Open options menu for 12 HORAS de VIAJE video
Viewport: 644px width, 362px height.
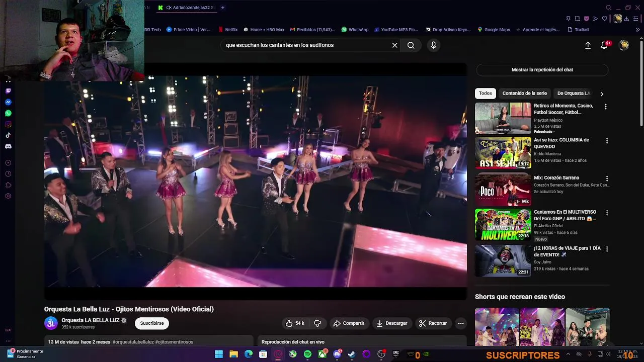tap(607, 249)
